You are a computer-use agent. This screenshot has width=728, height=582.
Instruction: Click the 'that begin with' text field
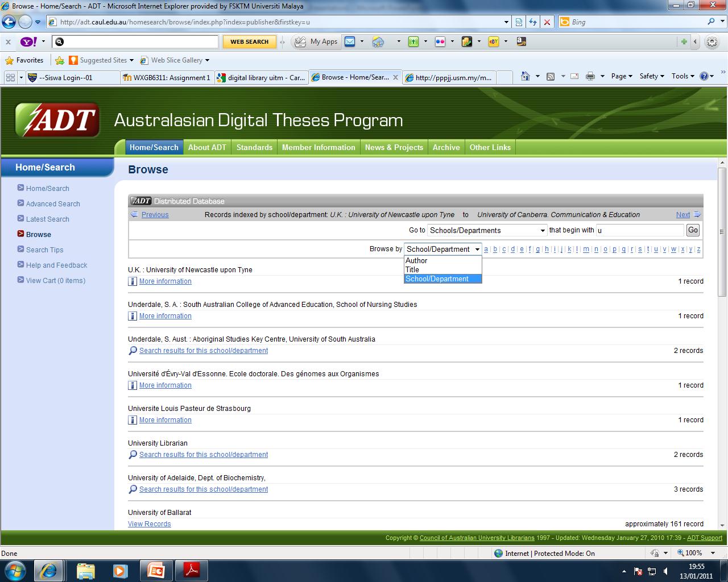tap(640, 230)
